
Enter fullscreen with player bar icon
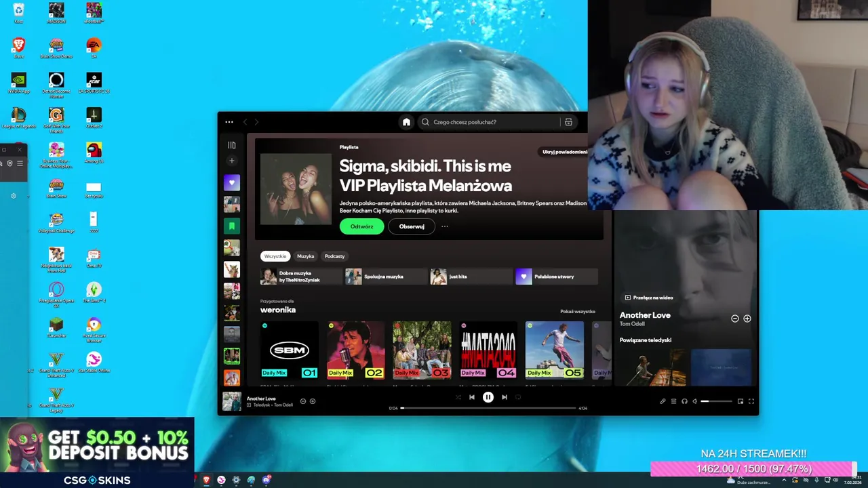[751, 401]
